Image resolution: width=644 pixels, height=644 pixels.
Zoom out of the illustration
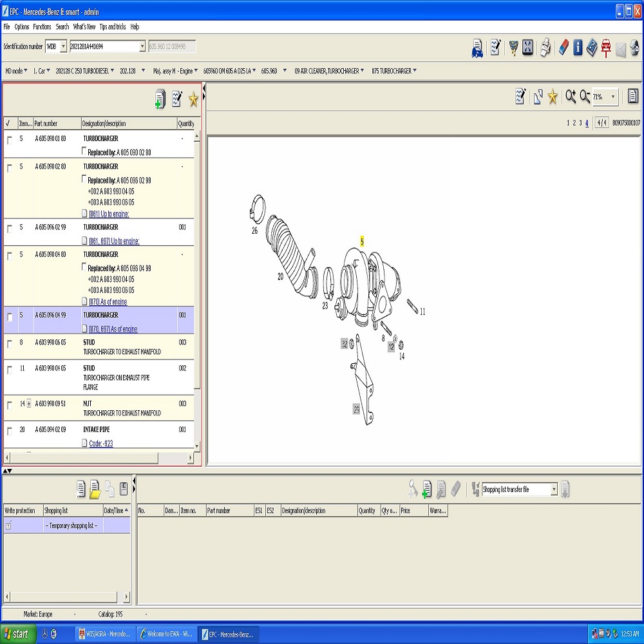pos(585,97)
